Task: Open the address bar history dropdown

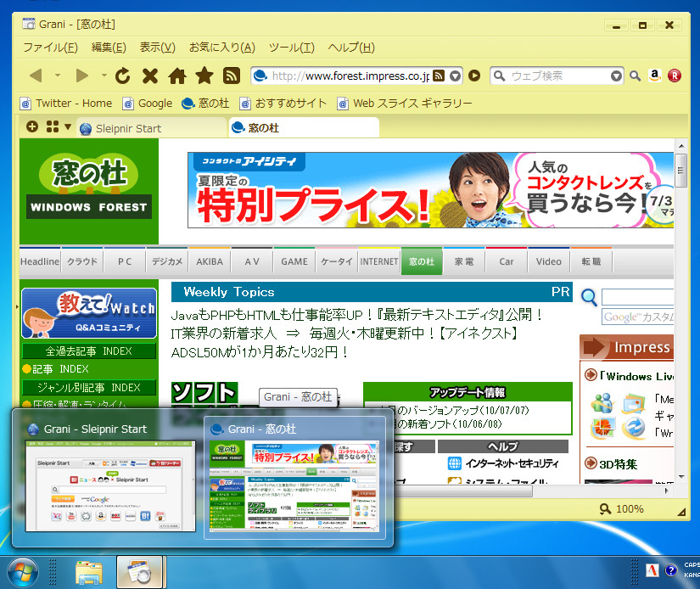Action: [x=455, y=76]
